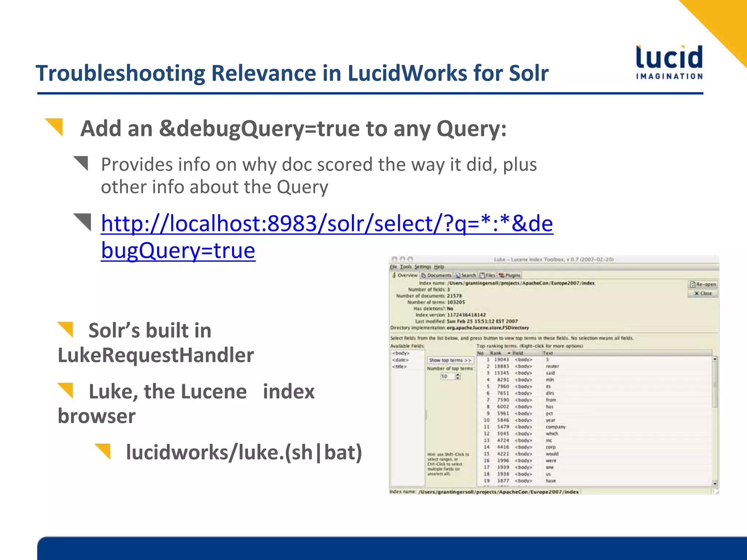Select the term row 'were'
747x560 pixels.
coord(595,460)
